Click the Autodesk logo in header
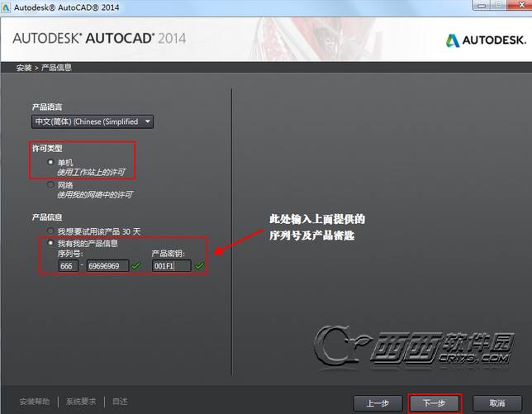 [486, 40]
